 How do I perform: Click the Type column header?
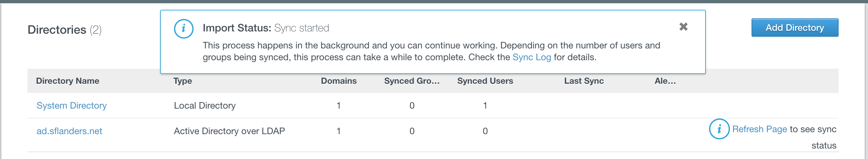[x=182, y=81]
